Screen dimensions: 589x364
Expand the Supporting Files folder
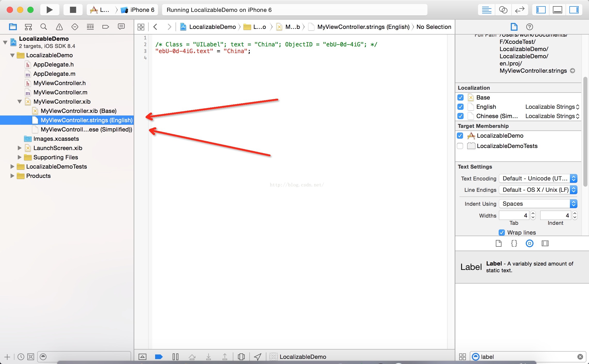(20, 157)
